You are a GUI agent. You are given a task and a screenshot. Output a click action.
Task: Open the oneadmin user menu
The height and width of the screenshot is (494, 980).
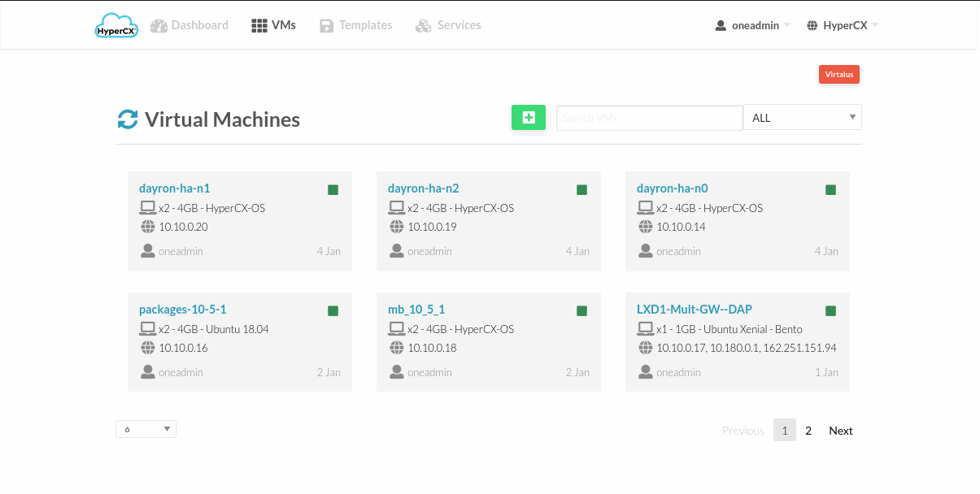tap(752, 25)
